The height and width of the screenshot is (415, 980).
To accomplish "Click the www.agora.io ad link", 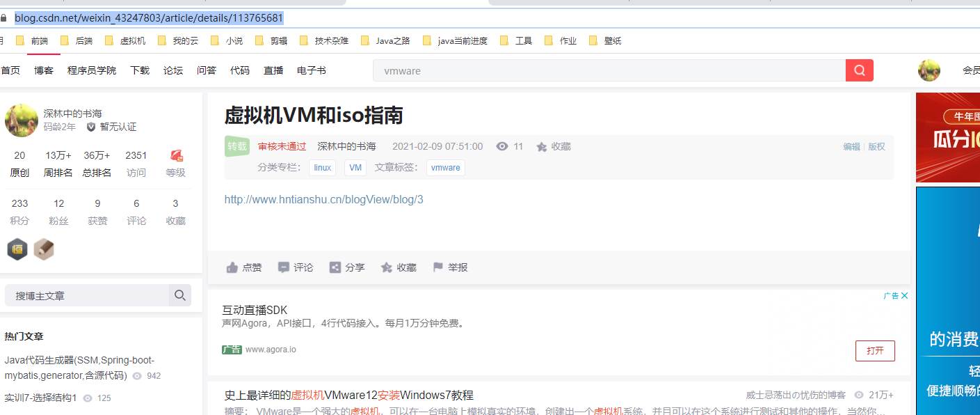I will click(x=271, y=349).
